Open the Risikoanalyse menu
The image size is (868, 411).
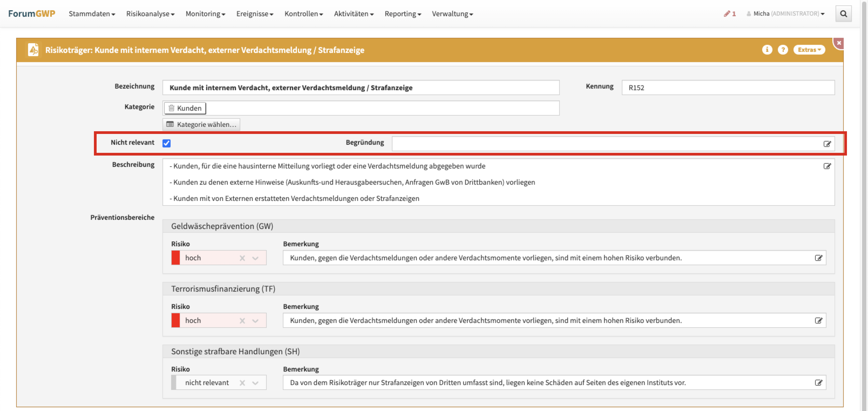click(150, 14)
